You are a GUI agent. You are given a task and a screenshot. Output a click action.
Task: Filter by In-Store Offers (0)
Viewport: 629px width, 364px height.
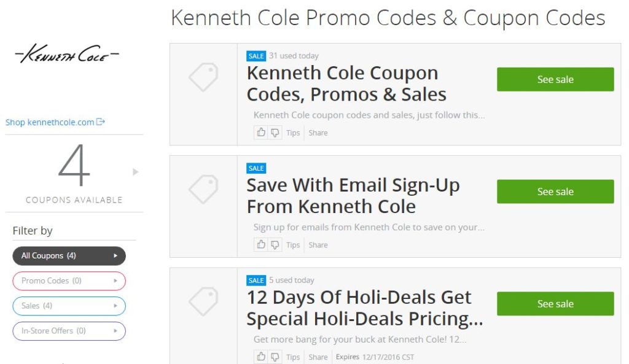coord(69,331)
